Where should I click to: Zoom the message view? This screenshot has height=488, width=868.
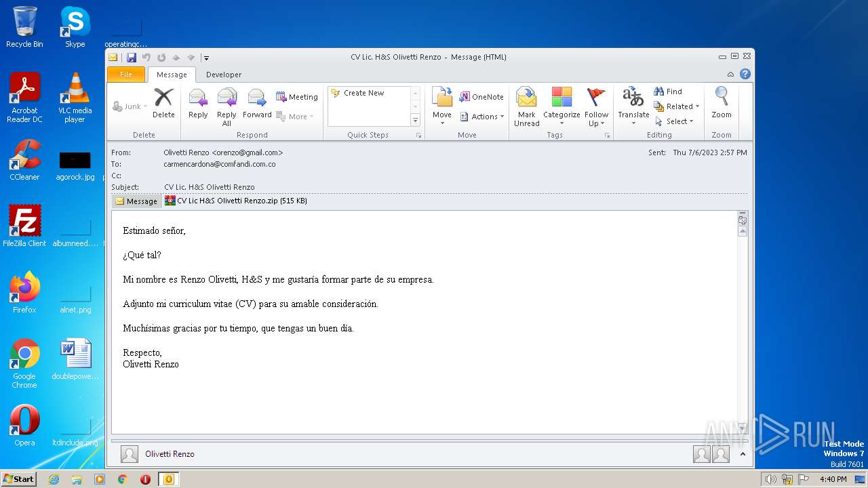pos(722,104)
